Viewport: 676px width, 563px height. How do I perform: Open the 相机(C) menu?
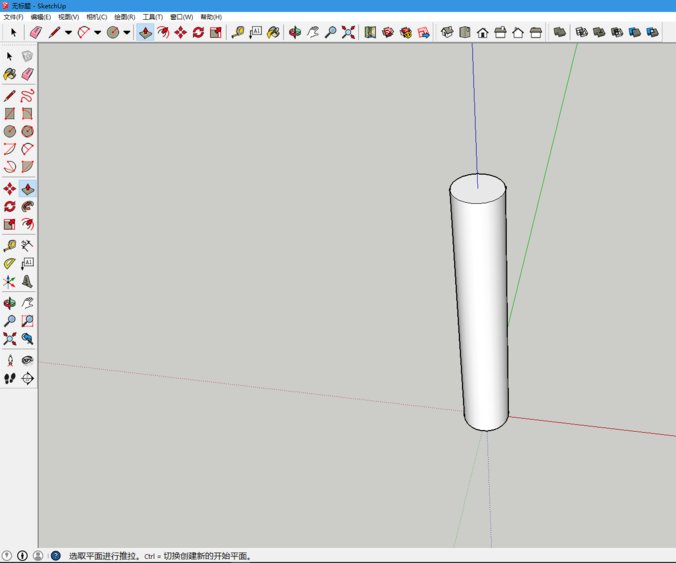pyautogui.click(x=97, y=17)
